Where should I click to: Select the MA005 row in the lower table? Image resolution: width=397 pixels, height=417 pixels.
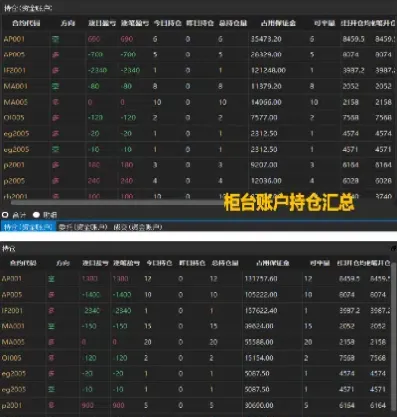coord(196,342)
